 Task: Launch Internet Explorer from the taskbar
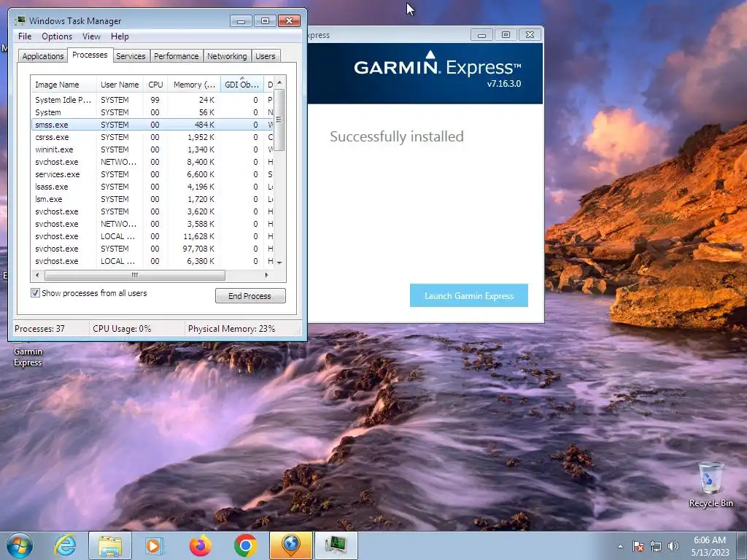click(x=65, y=545)
